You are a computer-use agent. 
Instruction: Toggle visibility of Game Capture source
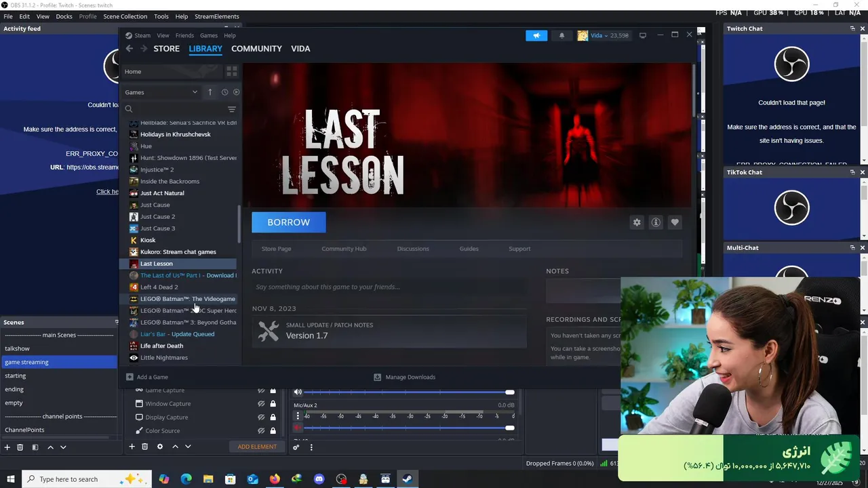[x=261, y=391]
